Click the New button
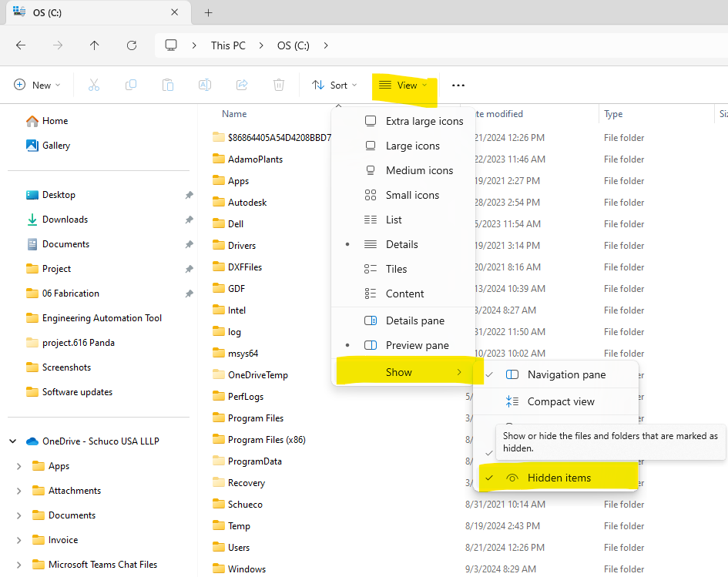Image resolution: width=728 pixels, height=577 pixels. (37, 86)
